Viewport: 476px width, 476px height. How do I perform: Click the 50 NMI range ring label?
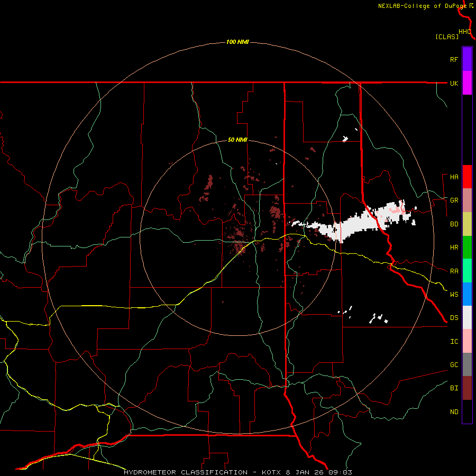pos(237,140)
